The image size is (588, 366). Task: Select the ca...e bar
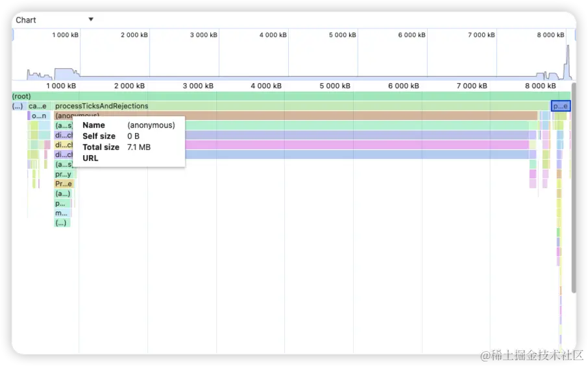[x=38, y=106]
